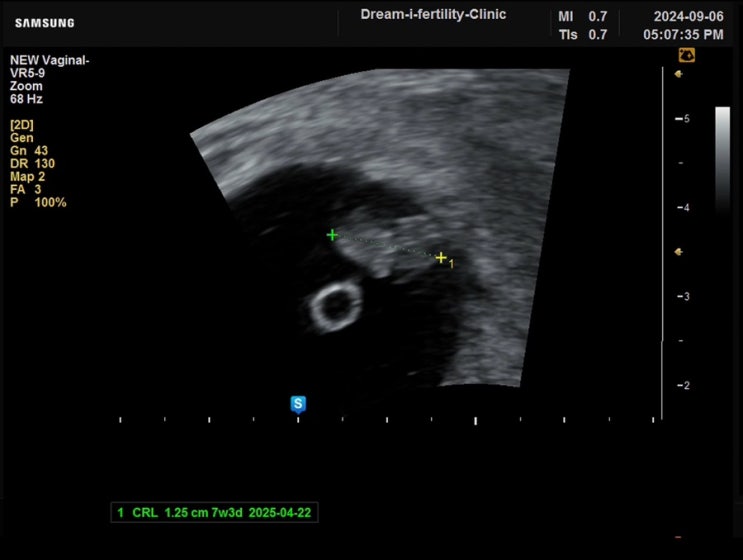The width and height of the screenshot is (743, 560).
Task: Click the Dream-i-fertility-Clinic title
Action: [x=433, y=15]
